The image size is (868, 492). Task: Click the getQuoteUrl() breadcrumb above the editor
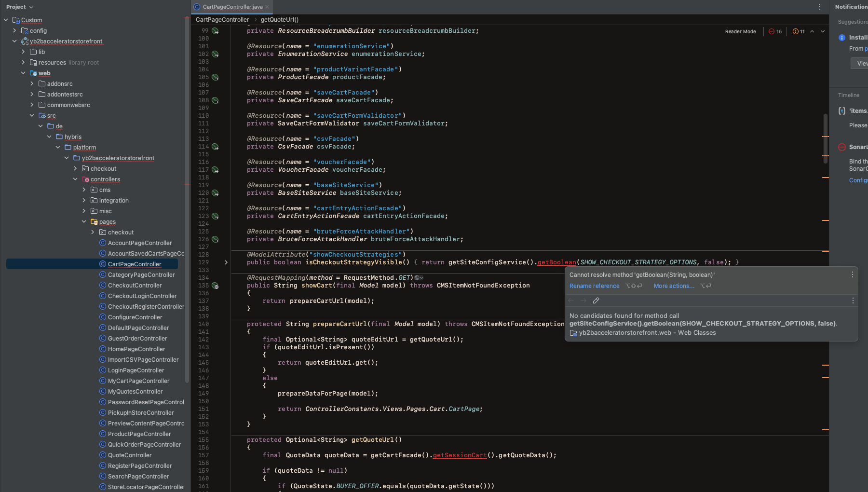point(280,20)
